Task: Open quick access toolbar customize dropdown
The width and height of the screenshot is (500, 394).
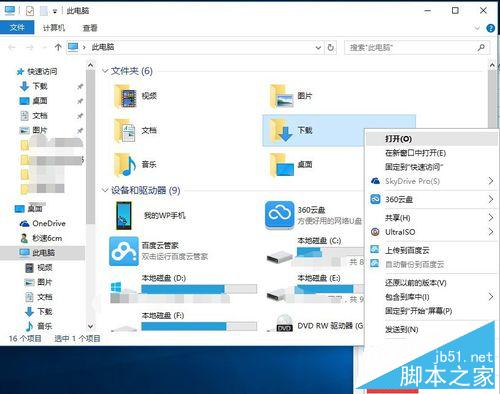Action: (55, 11)
